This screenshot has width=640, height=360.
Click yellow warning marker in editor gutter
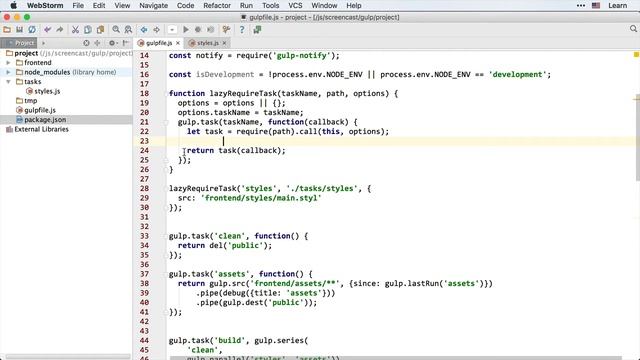pos(636,54)
